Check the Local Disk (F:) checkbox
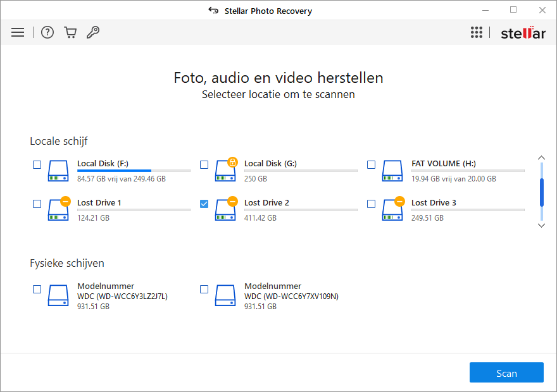The image size is (557, 392). 37,164
